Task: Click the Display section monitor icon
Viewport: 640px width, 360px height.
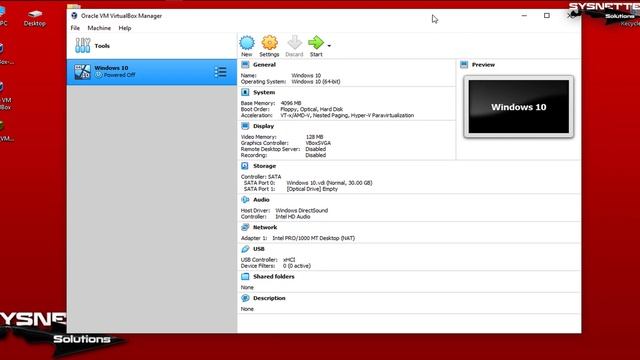Action: coord(245,126)
